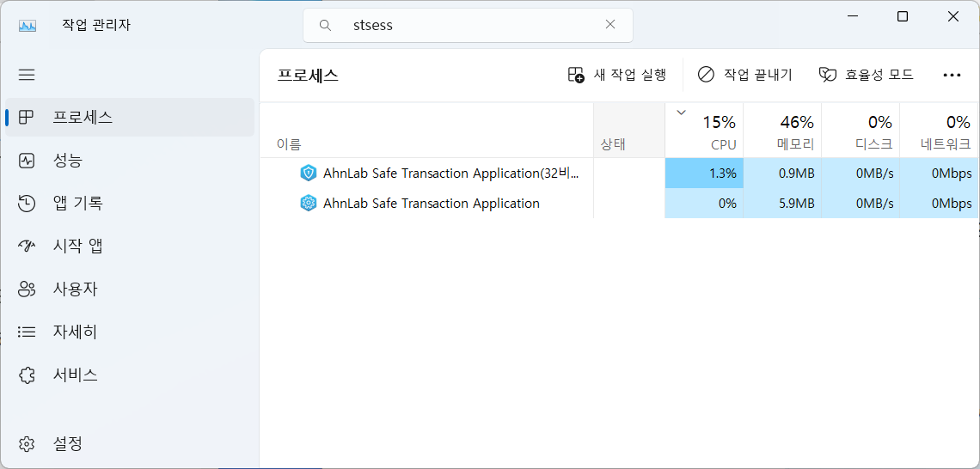Select the 64-bit AhnLab Safe Transaction Application row
The height and width of the screenshot is (469, 980).
tap(619, 203)
